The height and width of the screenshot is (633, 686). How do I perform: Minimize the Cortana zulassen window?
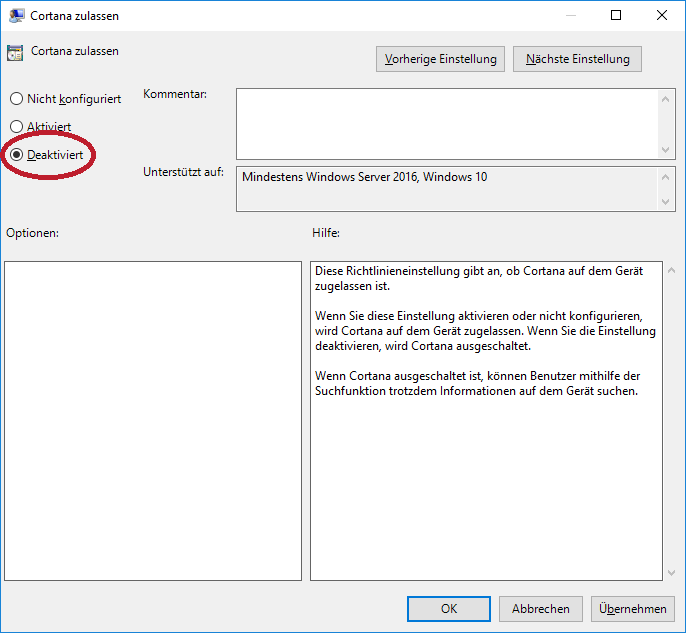pos(570,15)
